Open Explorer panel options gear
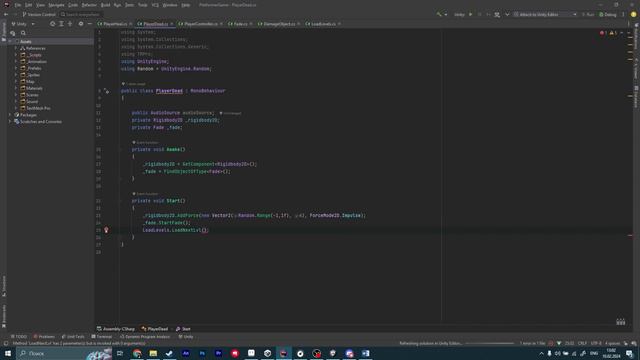 coord(81,24)
